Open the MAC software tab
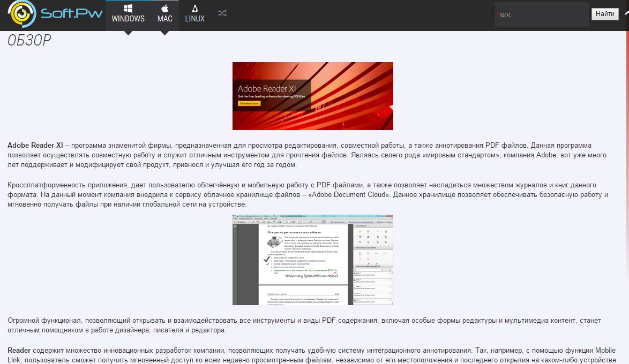 pyautogui.click(x=165, y=15)
